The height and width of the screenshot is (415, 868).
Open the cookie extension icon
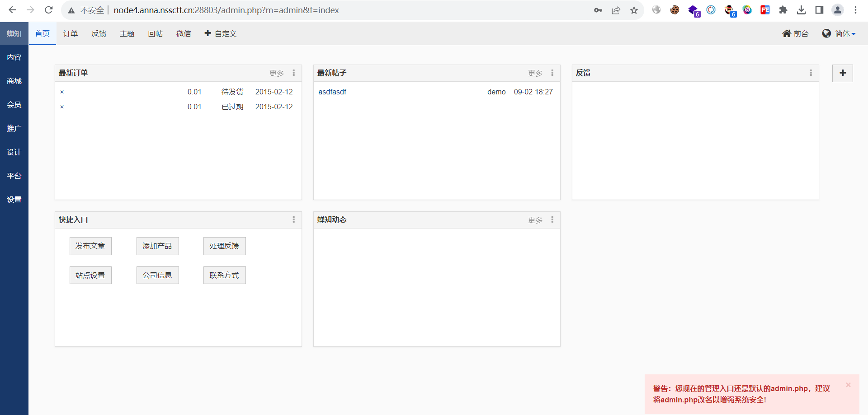click(675, 10)
